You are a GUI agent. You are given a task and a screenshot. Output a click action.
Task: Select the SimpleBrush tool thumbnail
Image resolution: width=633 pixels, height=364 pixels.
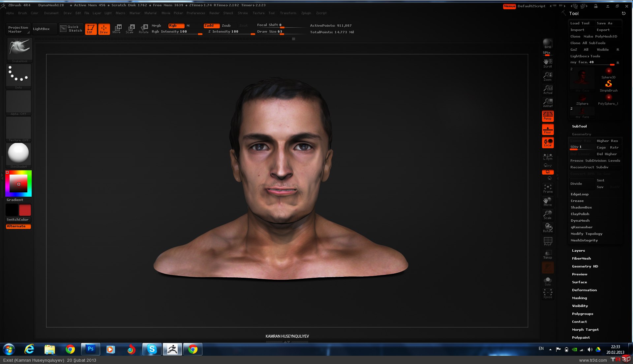coord(608,86)
